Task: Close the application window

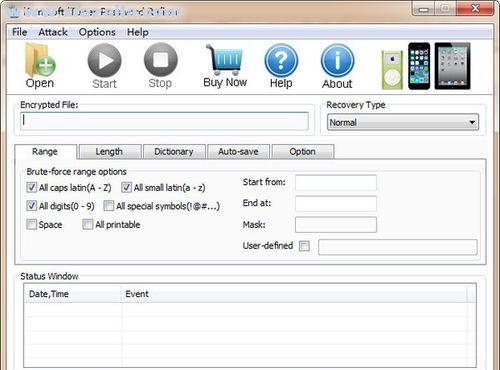Action: tap(475, 9)
